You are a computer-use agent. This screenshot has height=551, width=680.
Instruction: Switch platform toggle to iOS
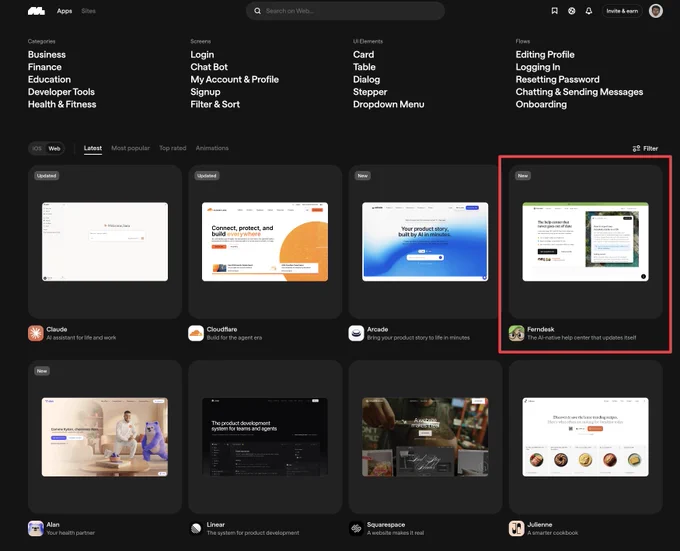point(37,148)
